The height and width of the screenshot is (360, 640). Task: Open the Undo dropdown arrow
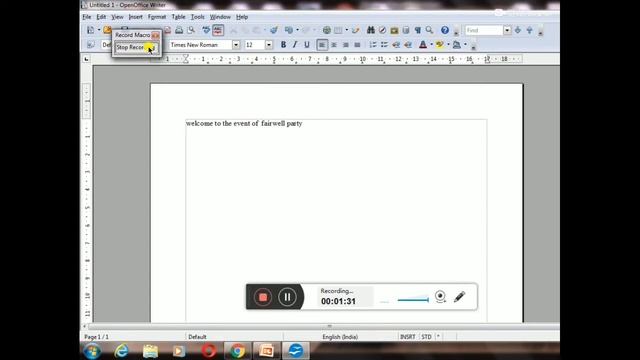click(297, 30)
